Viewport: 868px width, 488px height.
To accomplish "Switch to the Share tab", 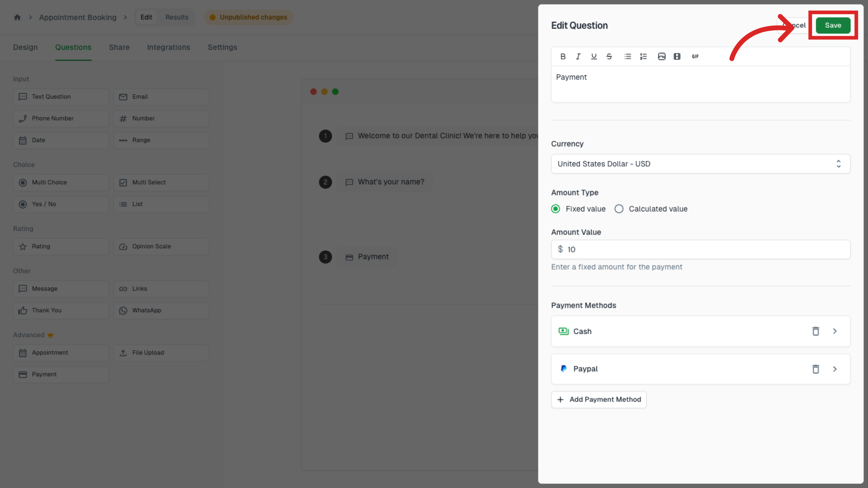I will (x=119, y=47).
